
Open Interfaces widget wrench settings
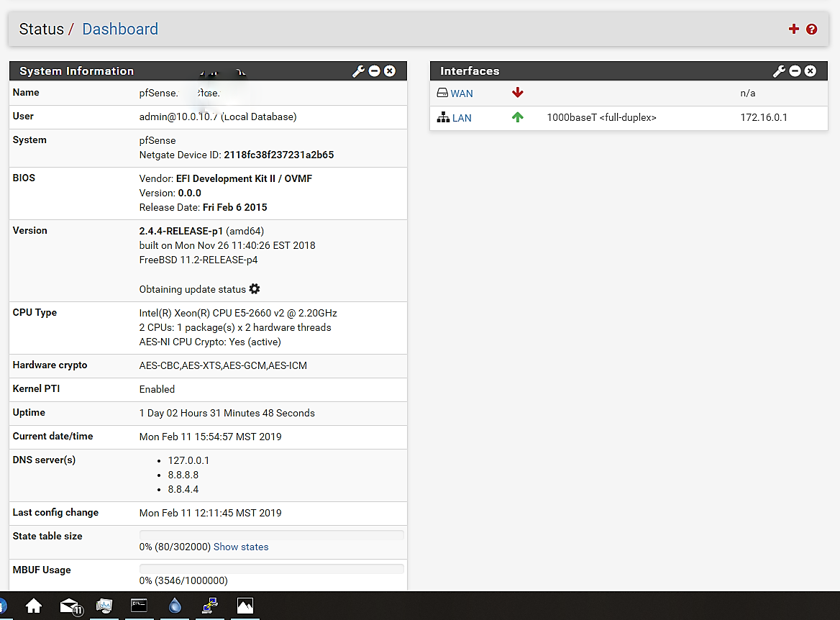pyautogui.click(x=779, y=71)
